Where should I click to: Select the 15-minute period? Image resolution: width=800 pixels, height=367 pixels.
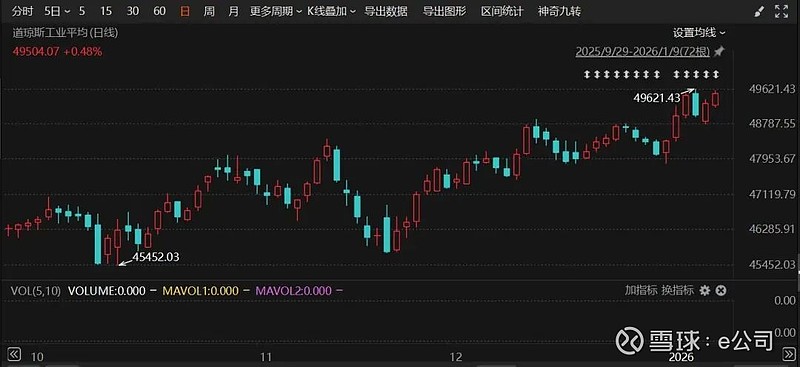[106, 11]
